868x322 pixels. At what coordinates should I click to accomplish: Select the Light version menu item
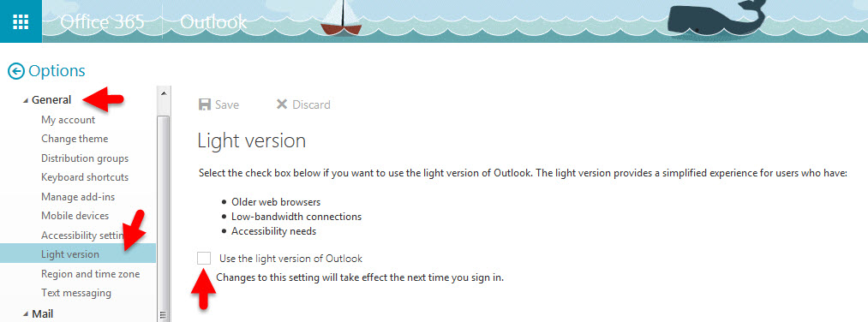coord(77,254)
